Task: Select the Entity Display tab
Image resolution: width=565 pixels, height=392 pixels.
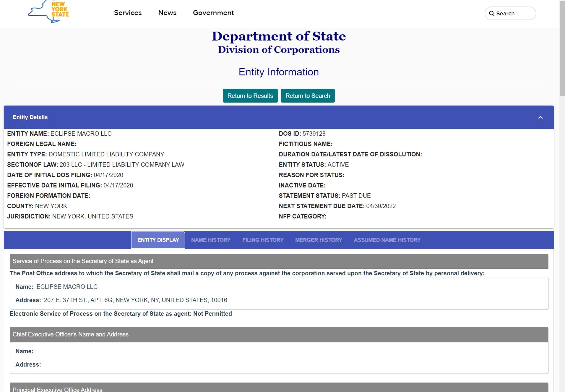Action: 158,240
